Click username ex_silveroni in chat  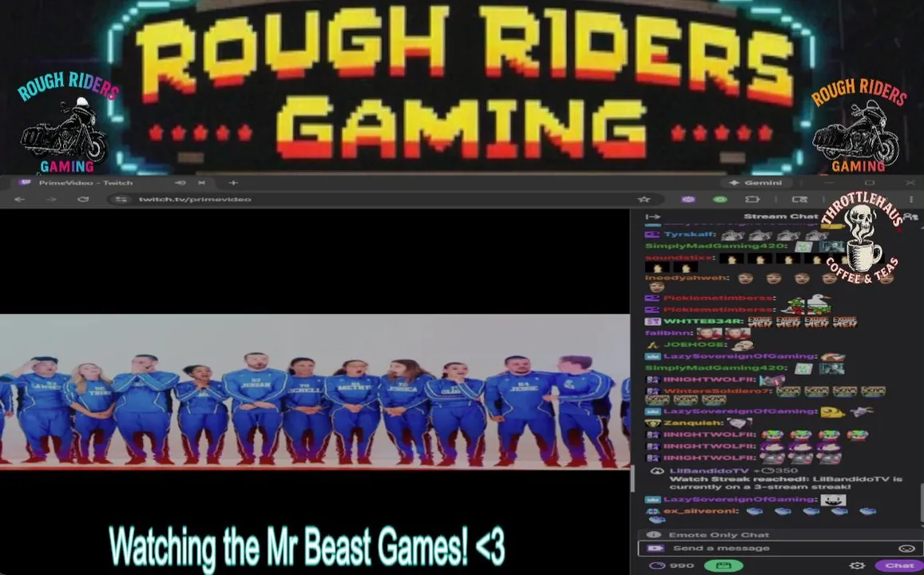[701, 511]
